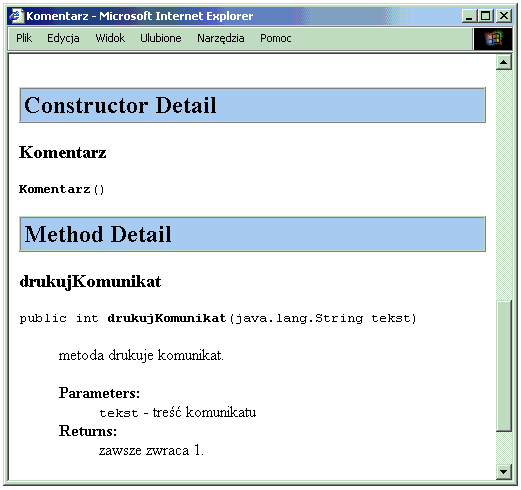This screenshot has width=521, height=490.
Task: Close the Komentarz browser window
Action: pyautogui.click(x=504, y=16)
